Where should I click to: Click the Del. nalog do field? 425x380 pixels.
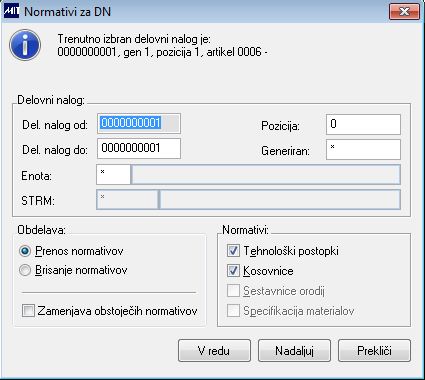[x=139, y=149]
